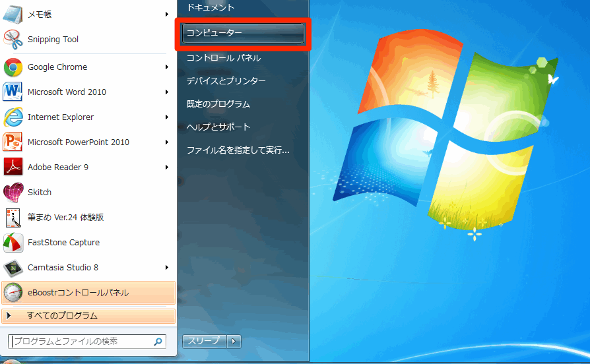Launch the Microsoft Word 2010 icon
Viewport: 590px width, 364px height.
click(13, 92)
